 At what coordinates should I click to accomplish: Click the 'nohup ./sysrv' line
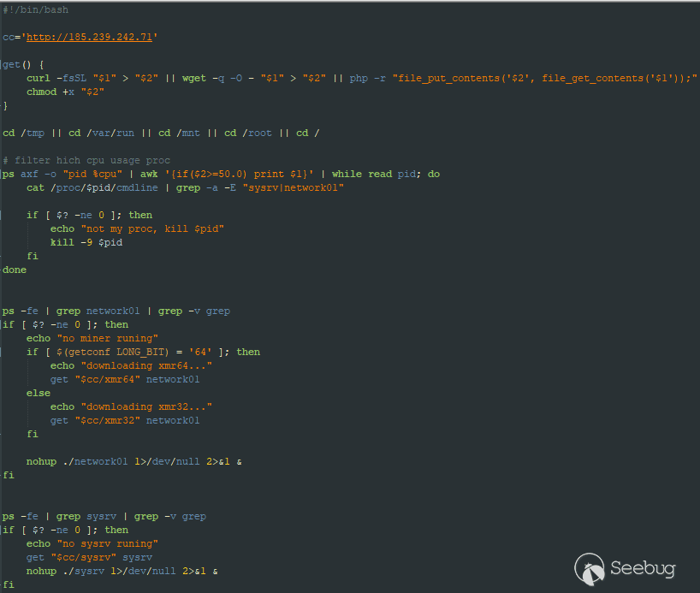(x=122, y=571)
